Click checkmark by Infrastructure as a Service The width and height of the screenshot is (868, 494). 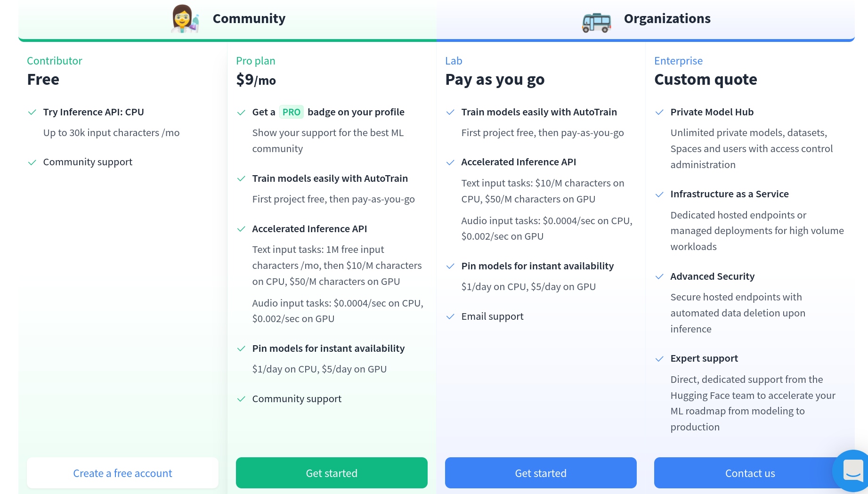point(659,194)
